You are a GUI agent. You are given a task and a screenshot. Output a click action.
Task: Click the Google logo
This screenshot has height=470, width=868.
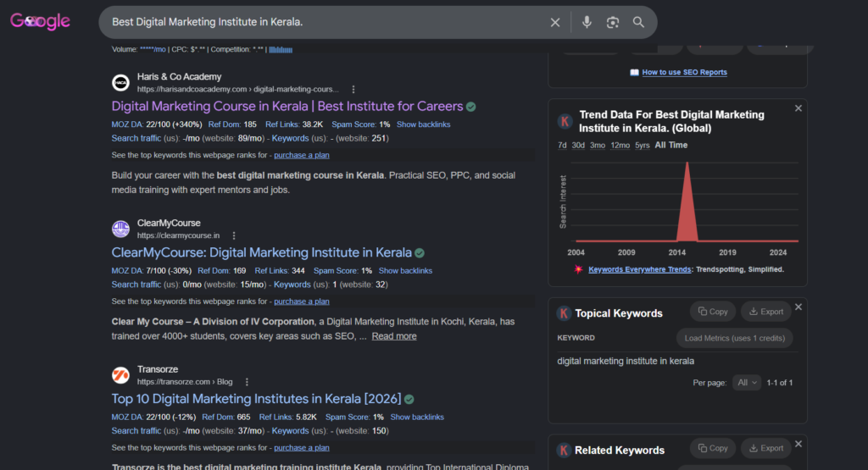(x=40, y=21)
